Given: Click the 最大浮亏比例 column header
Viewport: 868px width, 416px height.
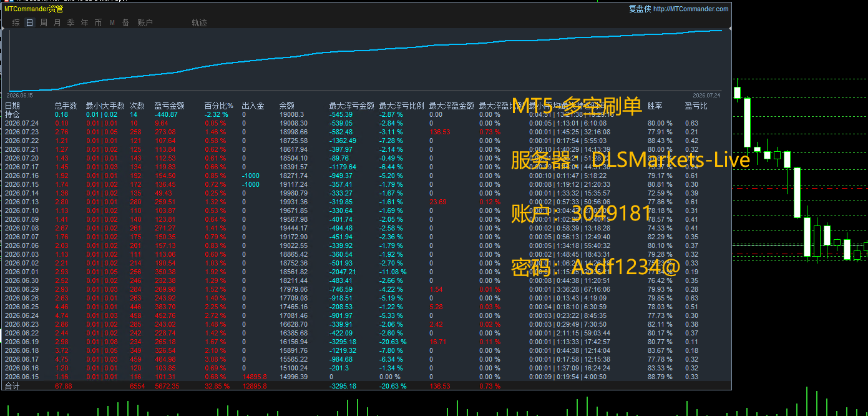Looking at the screenshot, I should [402, 106].
